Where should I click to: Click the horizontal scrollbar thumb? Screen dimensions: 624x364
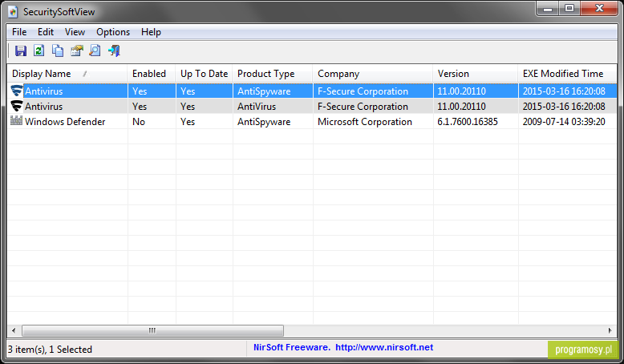153,330
